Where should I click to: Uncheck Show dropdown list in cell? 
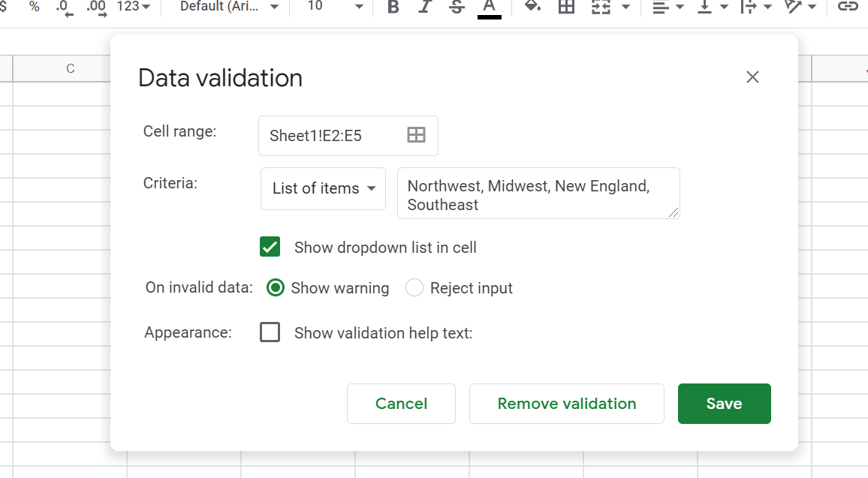pos(270,247)
